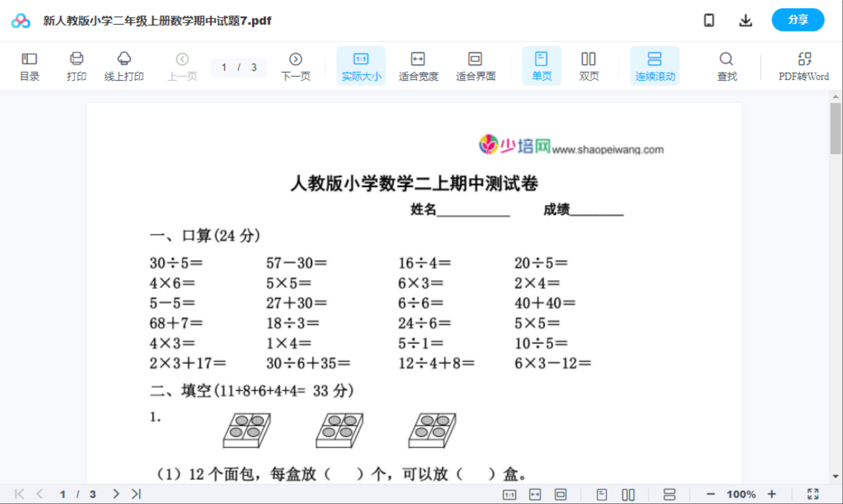Click the 分享 share button
843x504 pixels.
[x=798, y=20]
